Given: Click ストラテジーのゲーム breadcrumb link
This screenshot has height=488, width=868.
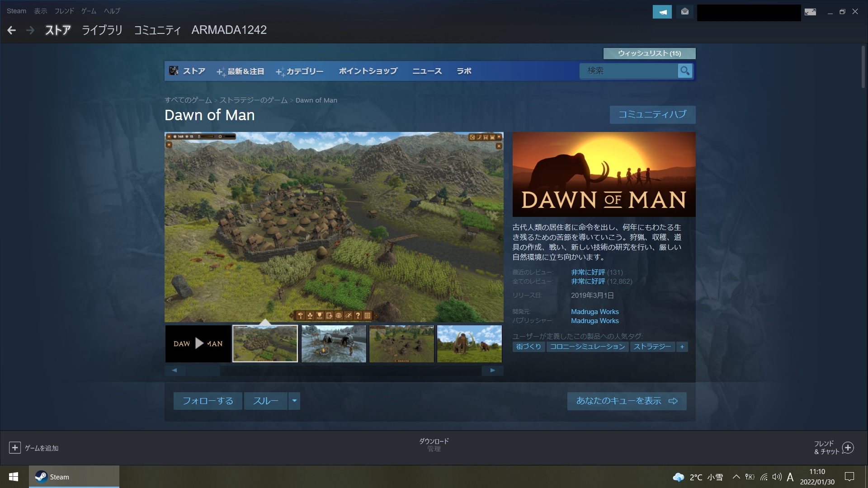Looking at the screenshot, I should [x=253, y=100].
